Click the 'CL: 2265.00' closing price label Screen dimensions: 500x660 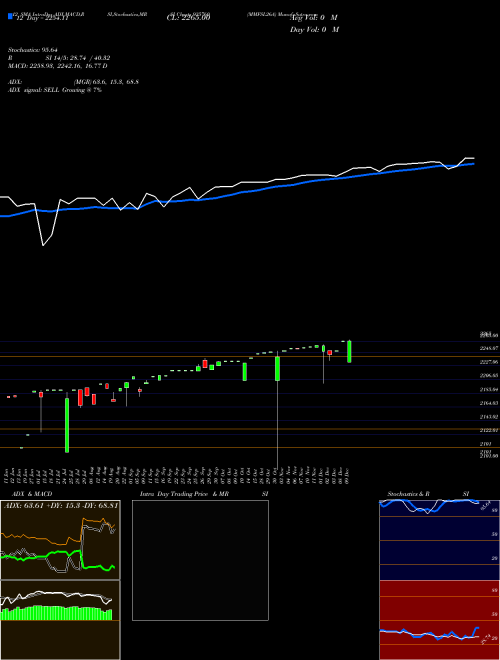point(188,18)
